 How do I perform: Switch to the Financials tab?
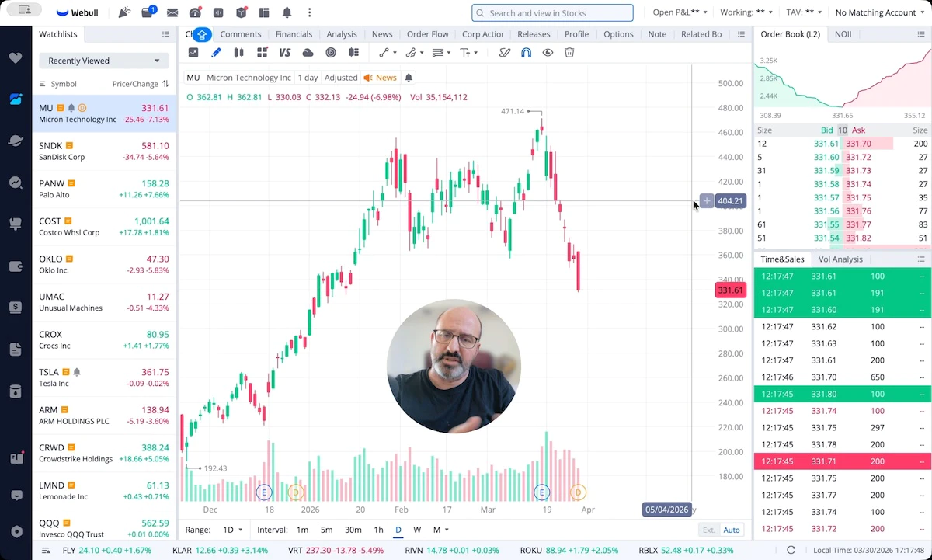pos(294,34)
